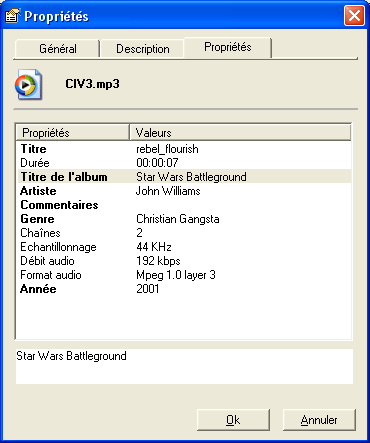Screen dimensions: 370x443
Task: Click the Mpeg 1.0 layer 3 value
Action: pos(176,275)
